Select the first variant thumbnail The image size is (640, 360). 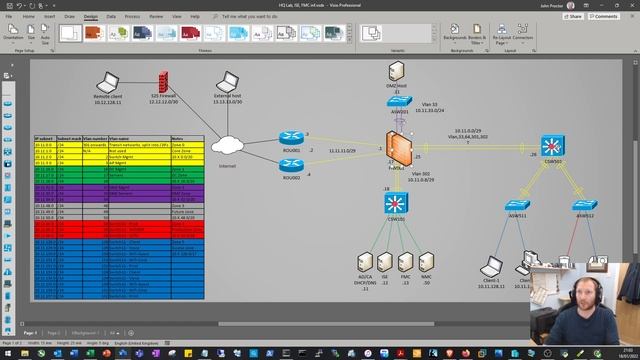(x=371, y=33)
